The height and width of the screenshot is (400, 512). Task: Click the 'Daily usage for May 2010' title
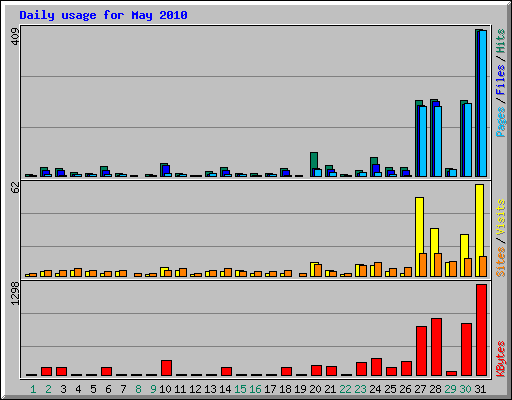pos(103,15)
